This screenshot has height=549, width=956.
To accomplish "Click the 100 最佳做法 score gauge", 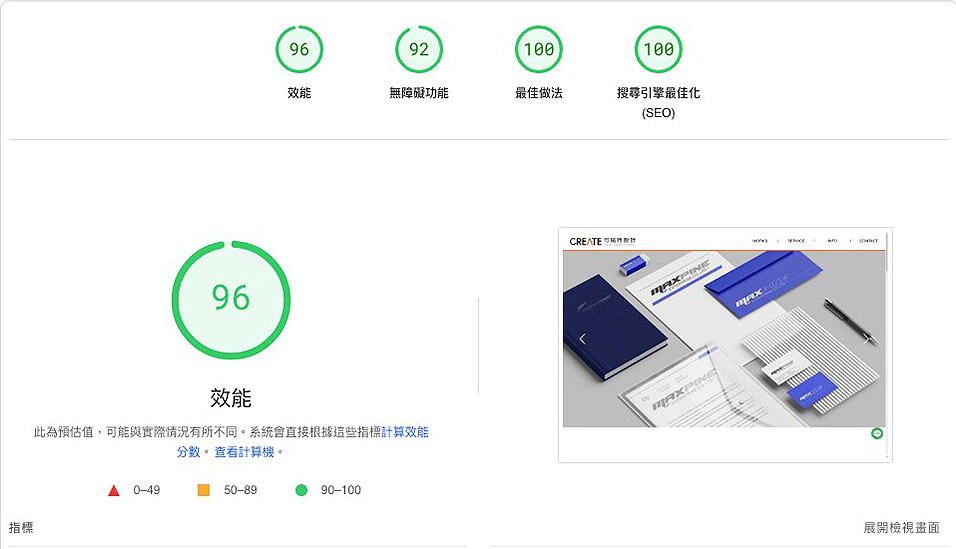I will (x=539, y=49).
